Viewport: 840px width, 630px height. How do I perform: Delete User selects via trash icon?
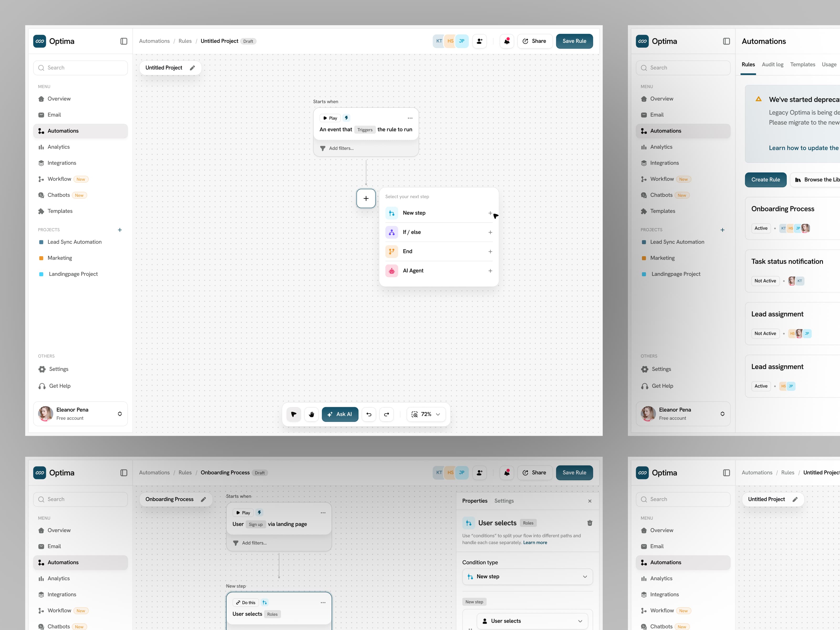click(x=590, y=523)
